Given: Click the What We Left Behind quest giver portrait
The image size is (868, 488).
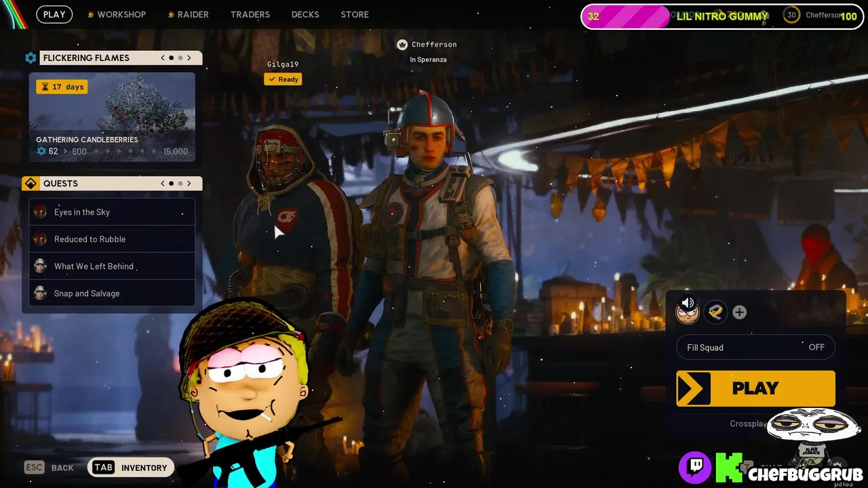Looking at the screenshot, I should pyautogui.click(x=40, y=266).
